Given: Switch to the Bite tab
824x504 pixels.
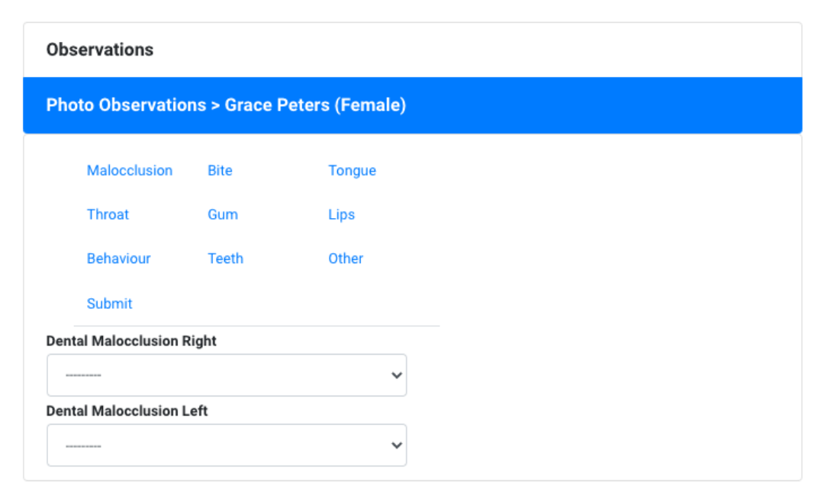Looking at the screenshot, I should pos(220,171).
